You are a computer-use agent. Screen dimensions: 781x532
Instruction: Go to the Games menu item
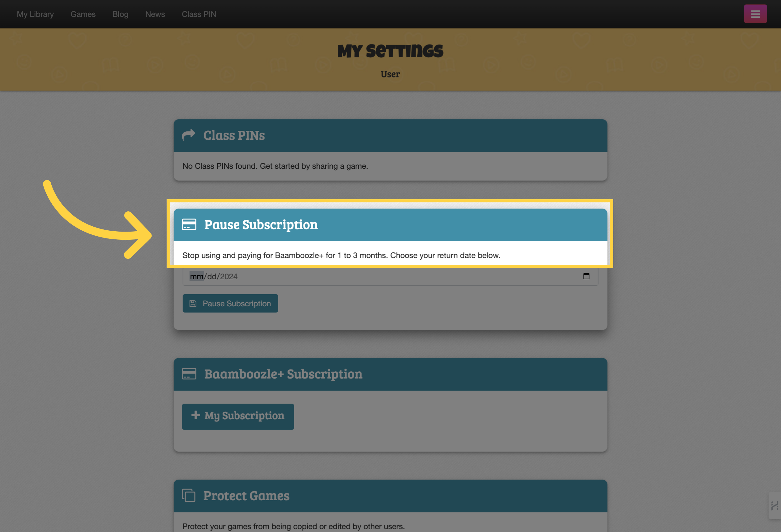point(83,14)
